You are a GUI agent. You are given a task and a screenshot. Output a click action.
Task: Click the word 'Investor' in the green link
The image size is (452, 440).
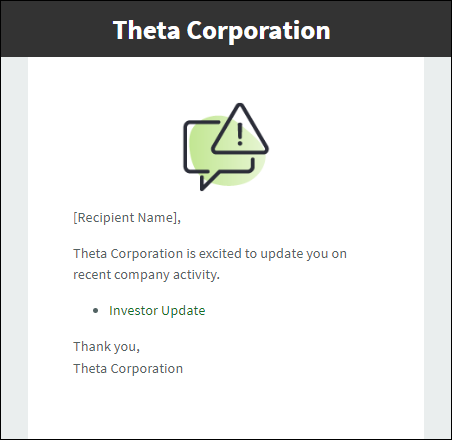point(134,311)
